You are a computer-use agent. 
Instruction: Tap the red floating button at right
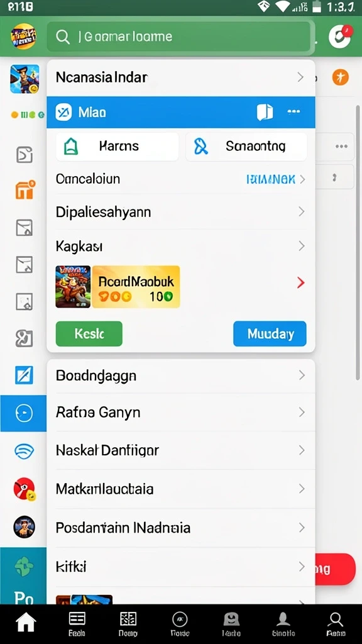point(335,569)
